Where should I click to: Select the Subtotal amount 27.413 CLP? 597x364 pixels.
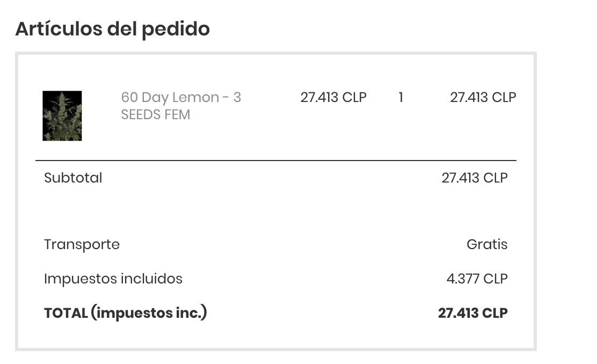(474, 178)
